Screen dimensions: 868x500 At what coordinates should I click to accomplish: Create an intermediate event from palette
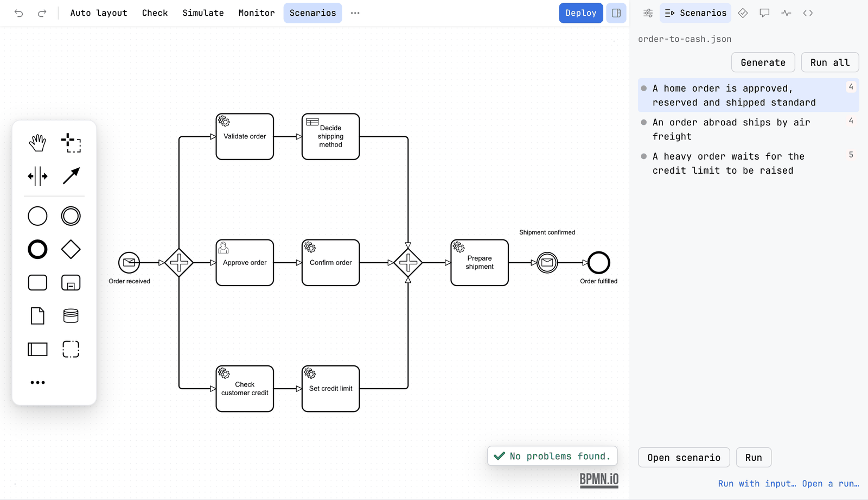click(71, 216)
